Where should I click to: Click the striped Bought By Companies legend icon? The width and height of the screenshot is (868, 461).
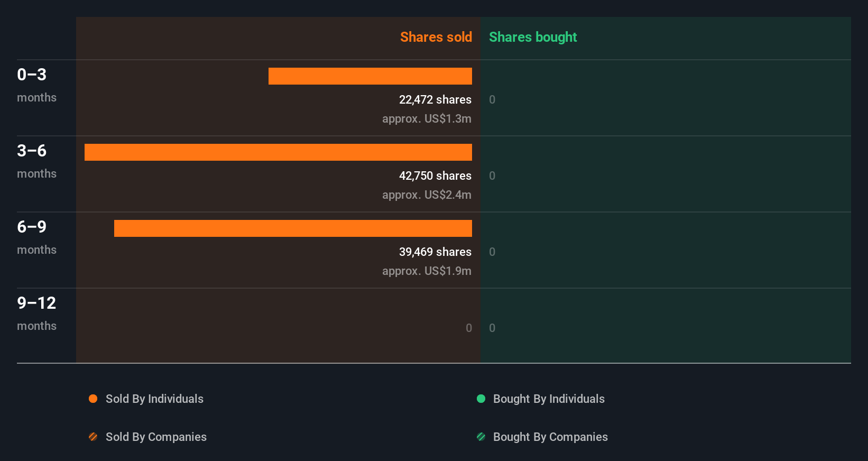click(x=481, y=437)
